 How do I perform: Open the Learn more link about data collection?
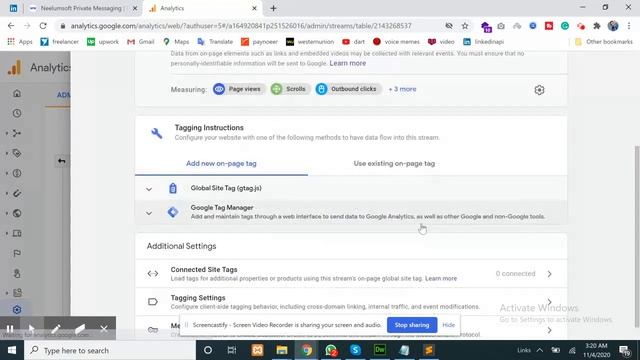pos(347,63)
